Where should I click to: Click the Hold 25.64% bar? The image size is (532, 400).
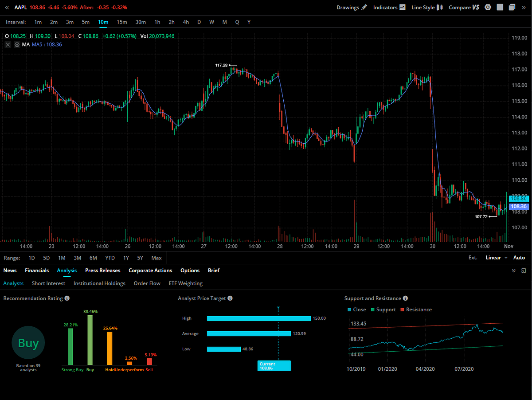[110, 349]
